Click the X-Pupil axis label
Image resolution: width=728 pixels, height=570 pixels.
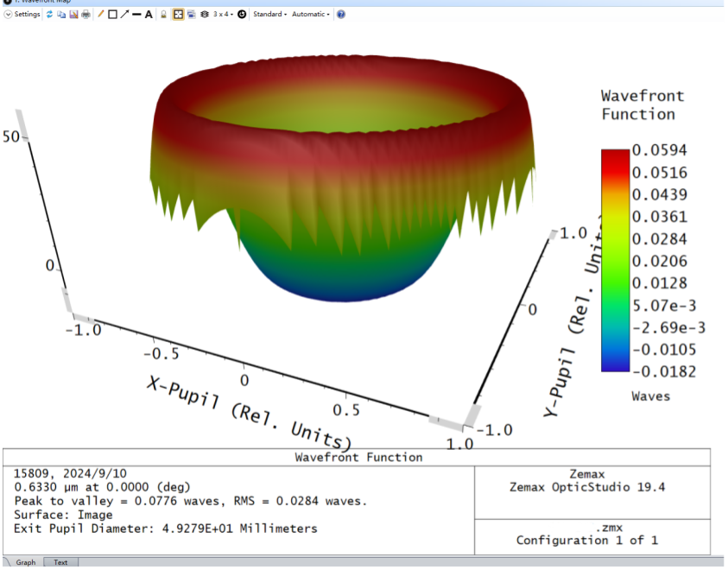coord(250,413)
